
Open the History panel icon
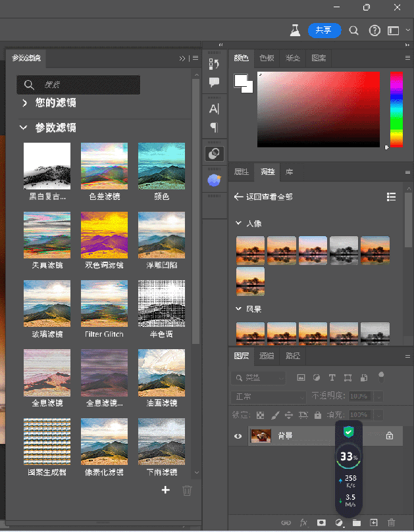point(214,64)
